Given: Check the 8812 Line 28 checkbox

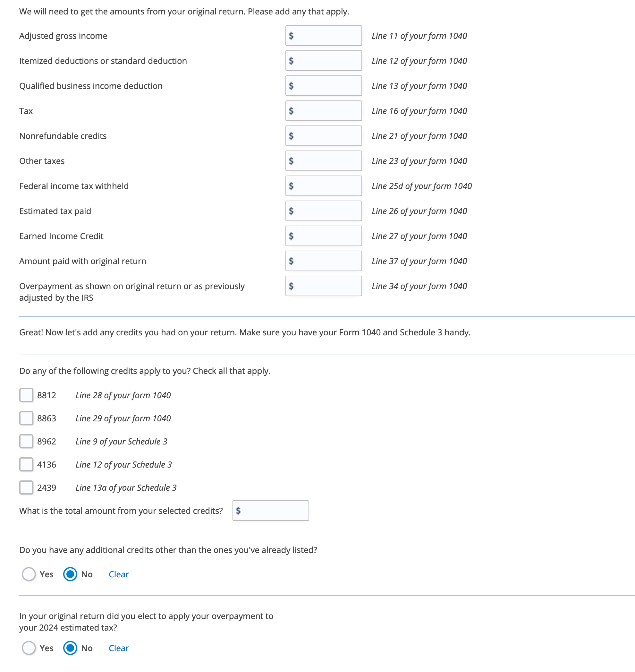Looking at the screenshot, I should [27, 395].
